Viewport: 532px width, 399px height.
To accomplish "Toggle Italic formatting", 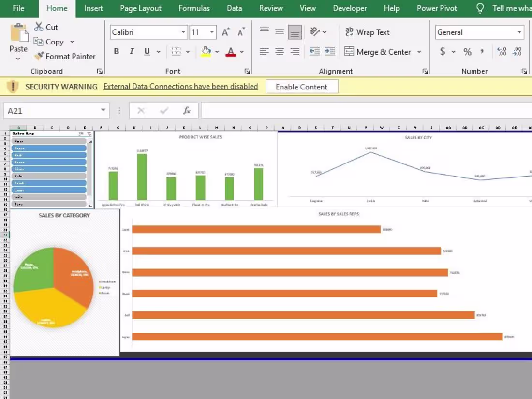I will [x=132, y=51].
